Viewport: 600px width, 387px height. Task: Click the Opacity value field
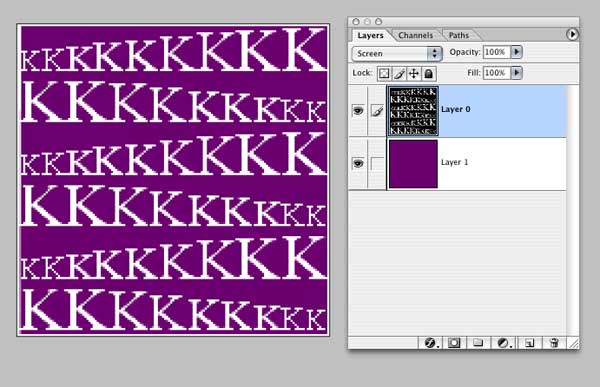pos(497,52)
